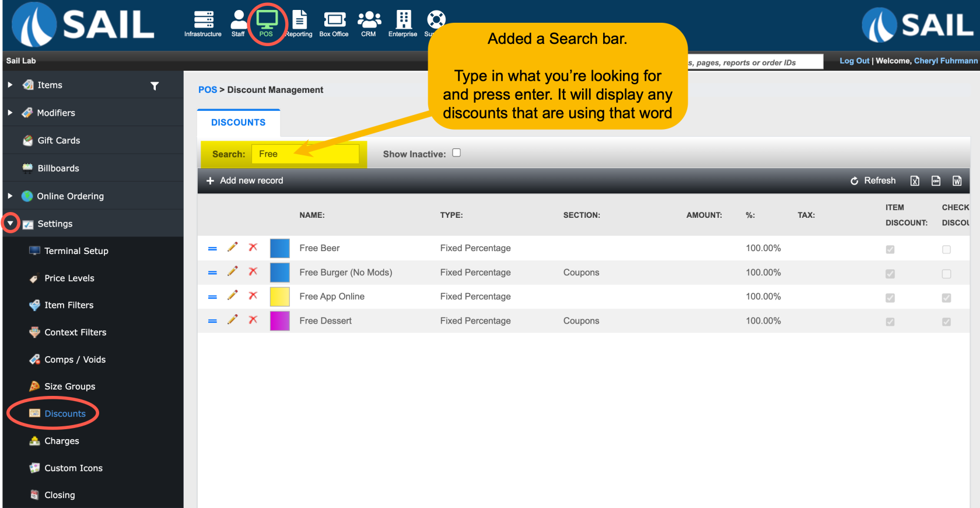Viewport: 980px width, 508px height.
Task: Collapse the Settings section arrow
Action: [x=10, y=223]
